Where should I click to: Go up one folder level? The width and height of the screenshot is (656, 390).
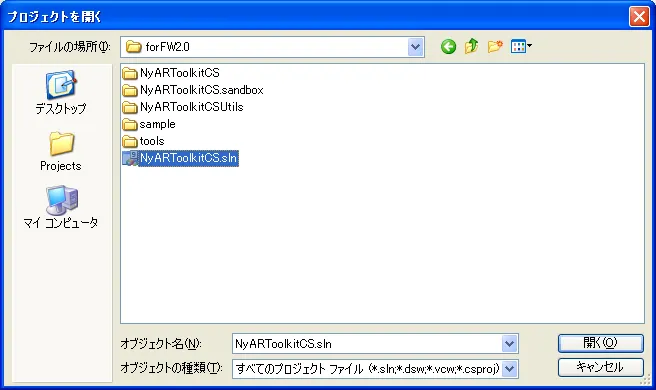tap(472, 46)
